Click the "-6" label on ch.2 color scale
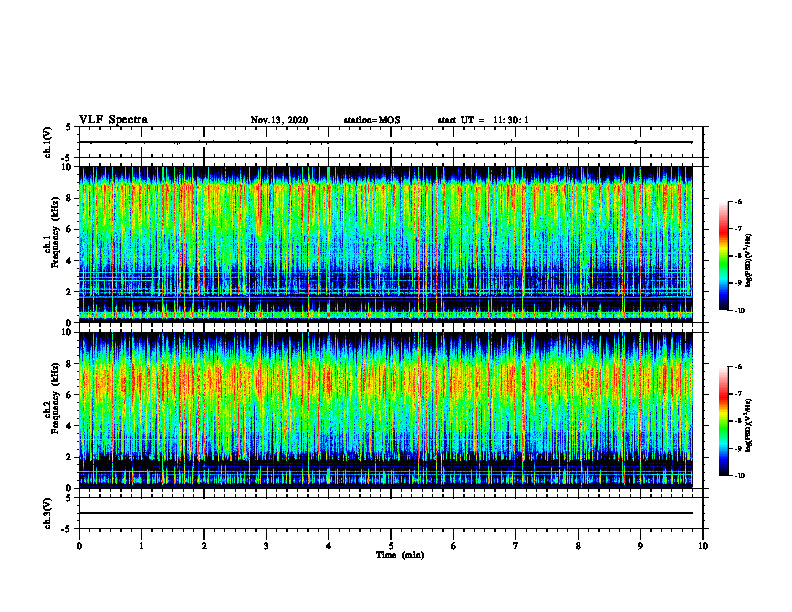Viewport: 792px width, 612px height. (738, 367)
